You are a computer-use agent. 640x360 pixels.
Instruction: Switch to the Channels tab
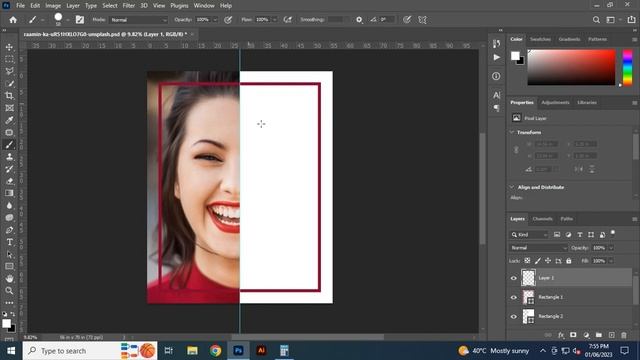542,219
